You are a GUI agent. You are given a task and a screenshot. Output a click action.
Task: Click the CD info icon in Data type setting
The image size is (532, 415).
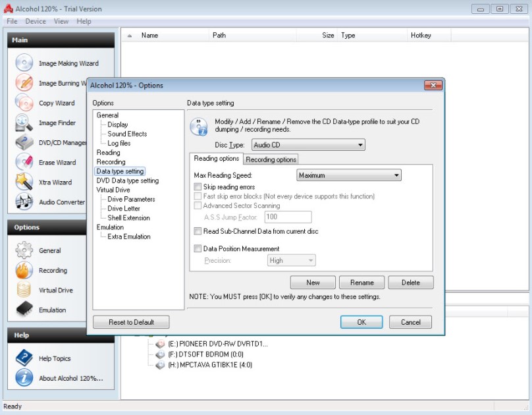tap(199, 126)
